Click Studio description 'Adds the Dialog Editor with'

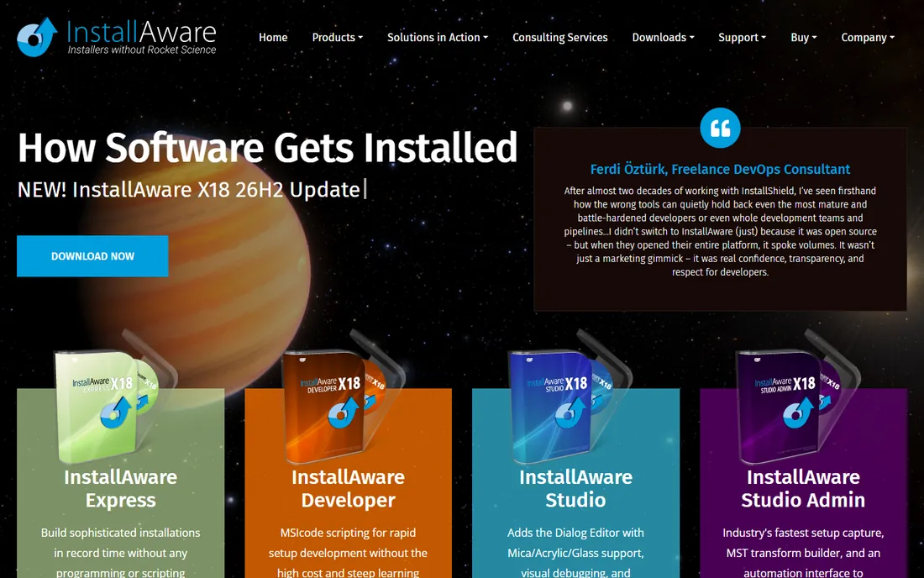pos(575,533)
